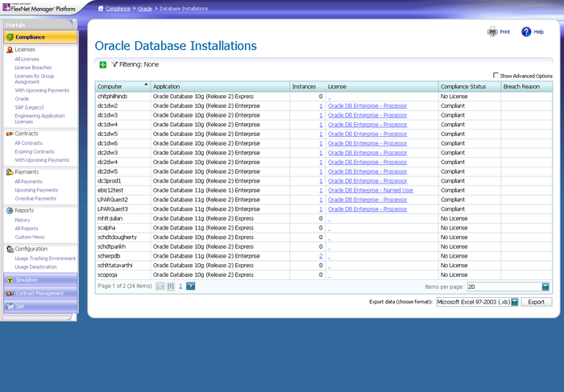Go to page 2 of the results

click(x=180, y=286)
